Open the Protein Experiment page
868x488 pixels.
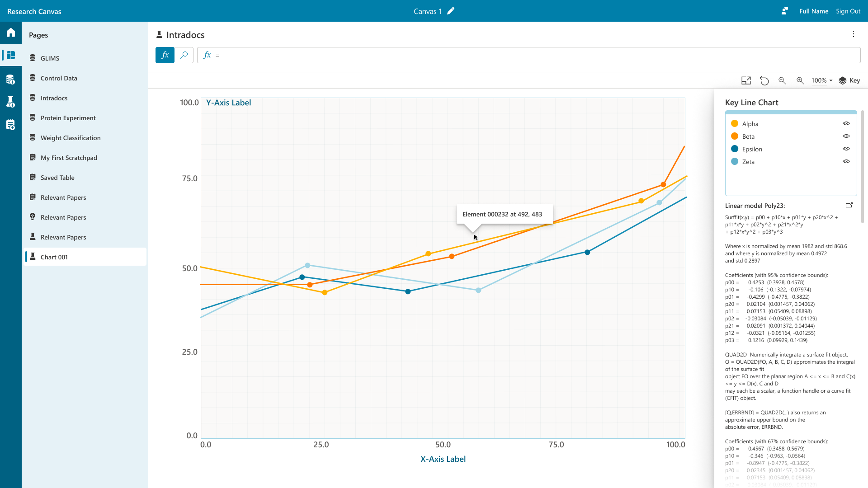tap(68, 118)
